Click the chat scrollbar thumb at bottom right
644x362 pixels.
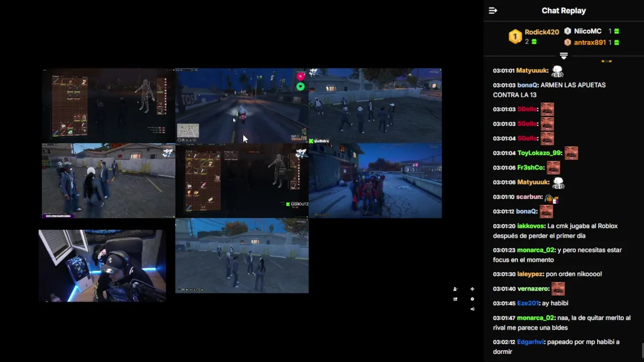[x=642, y=349]
